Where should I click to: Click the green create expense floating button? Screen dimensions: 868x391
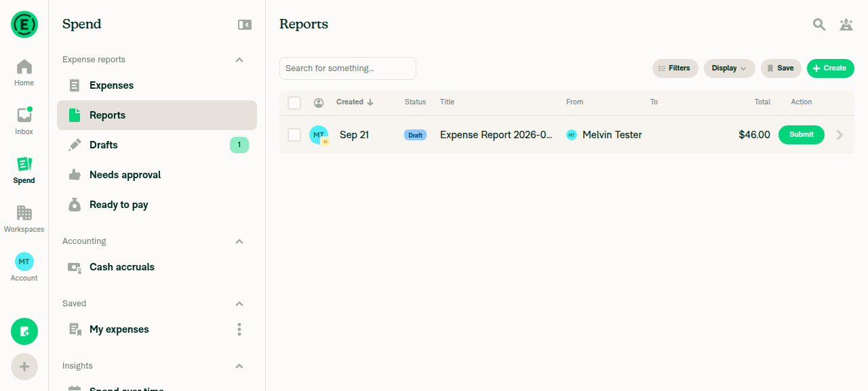(24, 331)
